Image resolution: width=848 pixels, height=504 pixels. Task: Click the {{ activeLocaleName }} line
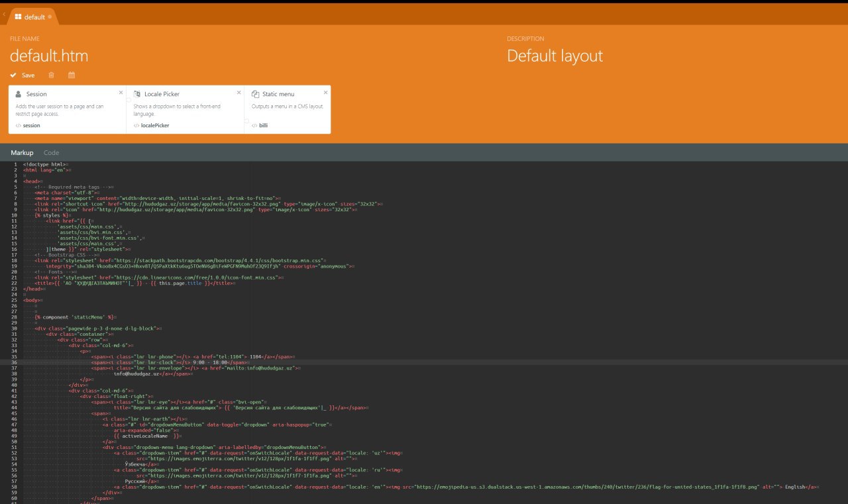pos(148,436)
